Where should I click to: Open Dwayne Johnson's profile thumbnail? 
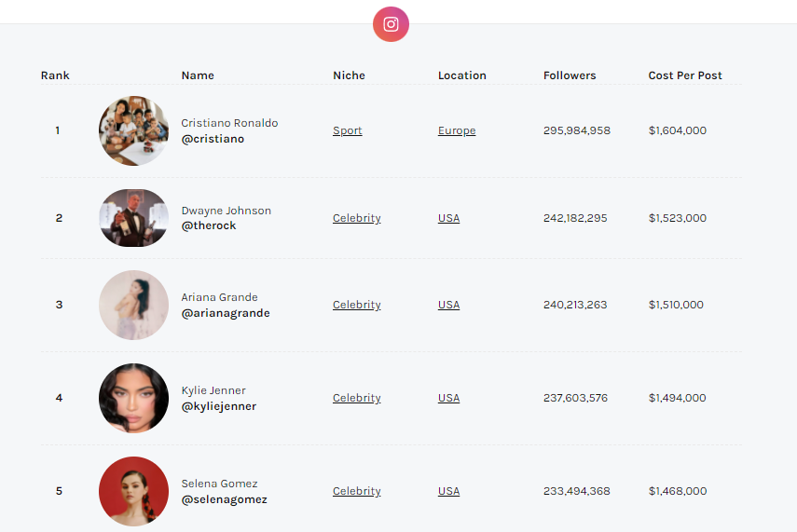133,218
